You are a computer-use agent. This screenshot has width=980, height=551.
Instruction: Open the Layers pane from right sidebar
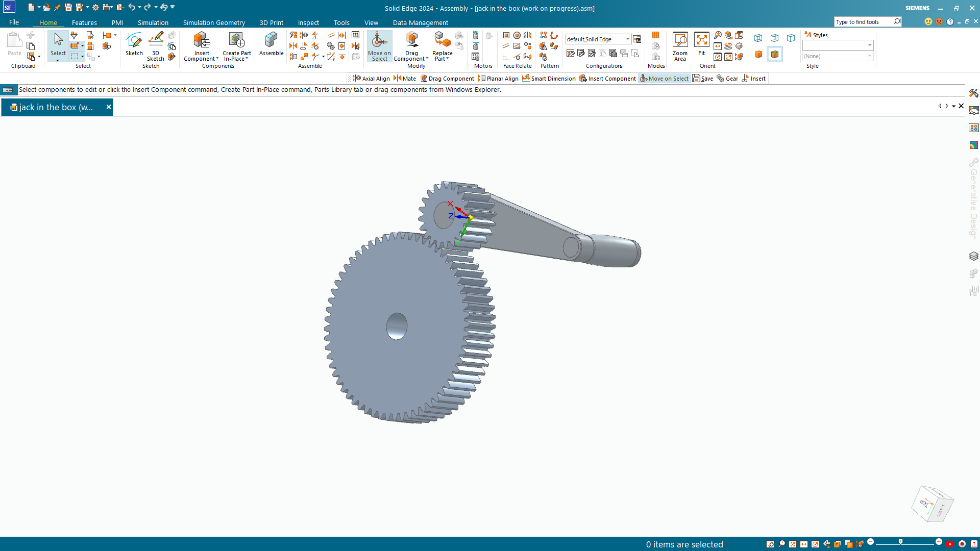point(973,256)
